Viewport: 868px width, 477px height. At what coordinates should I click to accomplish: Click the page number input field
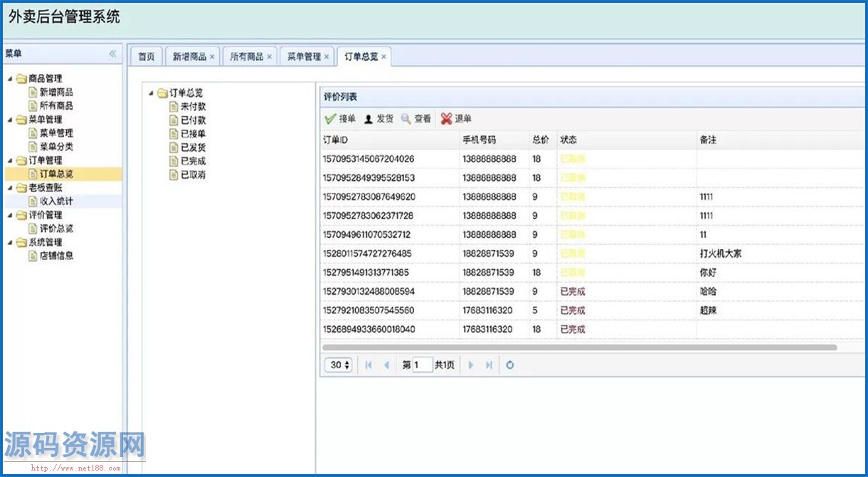(x=423, y=365)
